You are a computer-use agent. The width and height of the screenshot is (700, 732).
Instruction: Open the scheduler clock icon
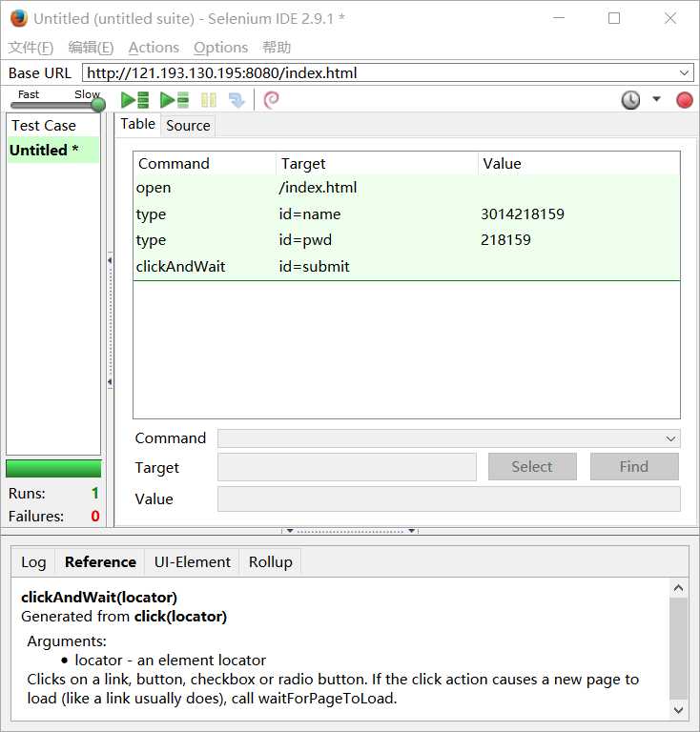tap(630, 100)
